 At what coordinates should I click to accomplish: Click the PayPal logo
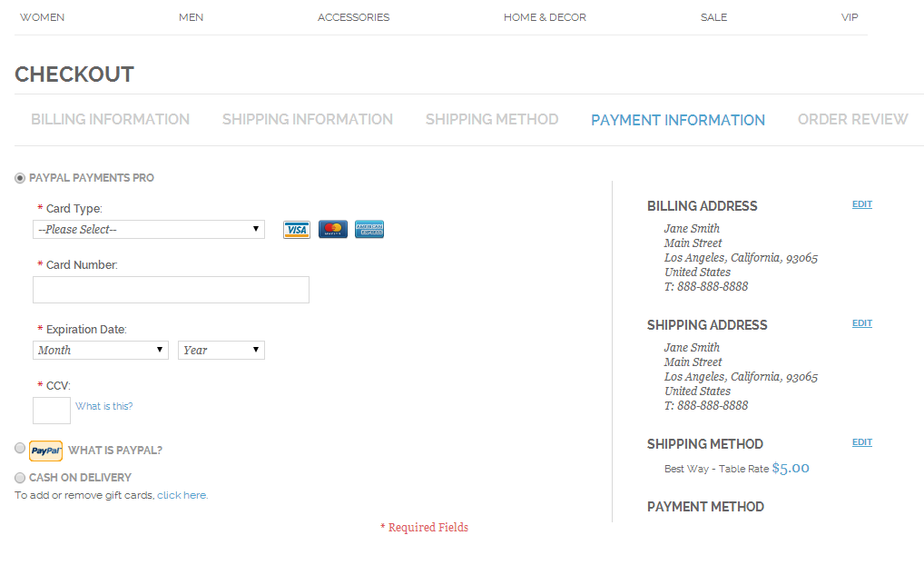[45, 450]
